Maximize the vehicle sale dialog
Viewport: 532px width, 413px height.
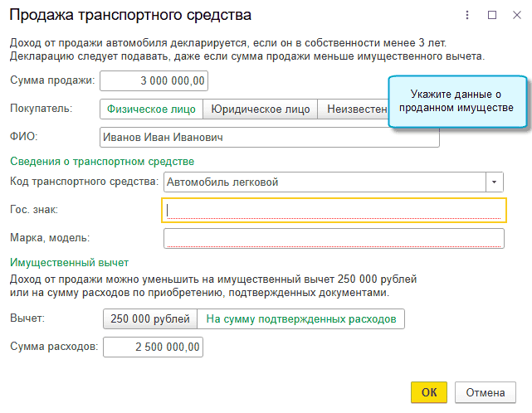[492, 15]
